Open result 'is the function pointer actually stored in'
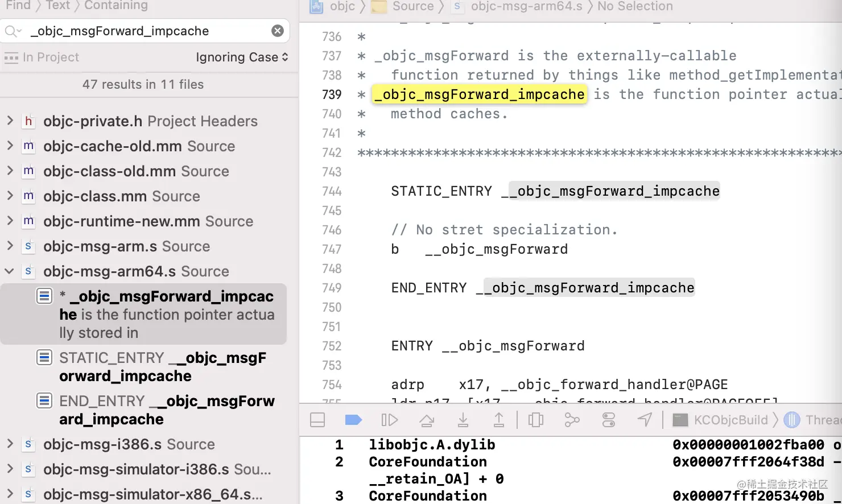Screen dimensions: 842x504 pos(143,314)
